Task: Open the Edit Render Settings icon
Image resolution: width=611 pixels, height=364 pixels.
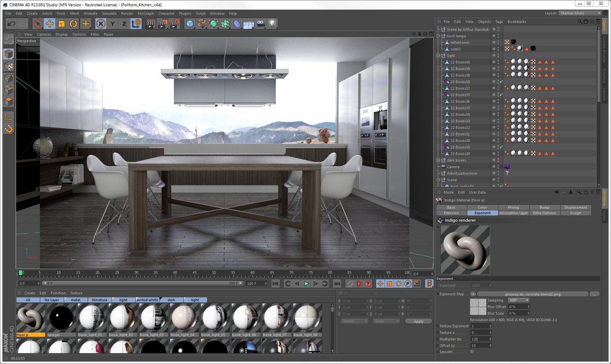Action: point(174,24)
